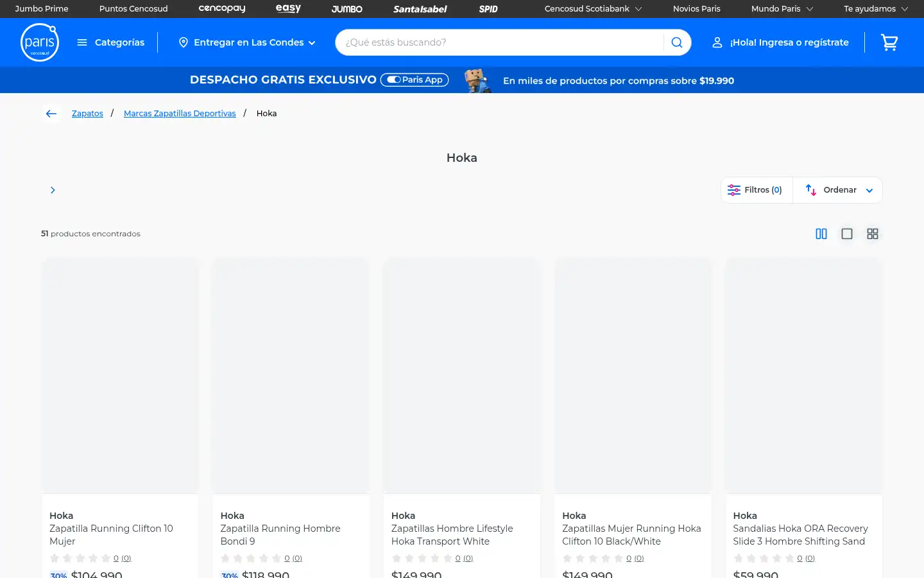The width and height of the screenshot is (924, 578).
Task: Click the 51 productos encontrados text
Action: tap(90, 234)
